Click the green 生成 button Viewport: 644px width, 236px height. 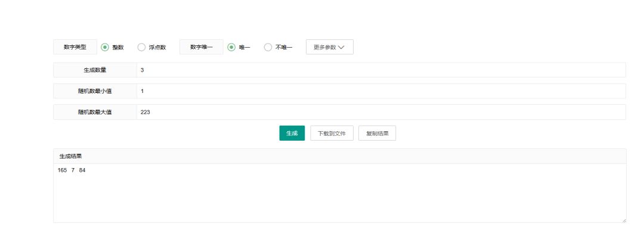pyautogui.click(x=292, y=133)
